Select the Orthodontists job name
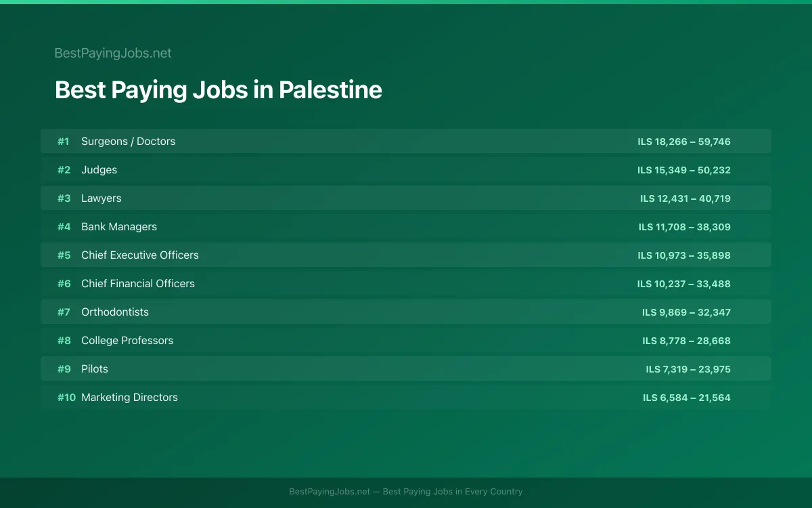 (x=115, y=312)
